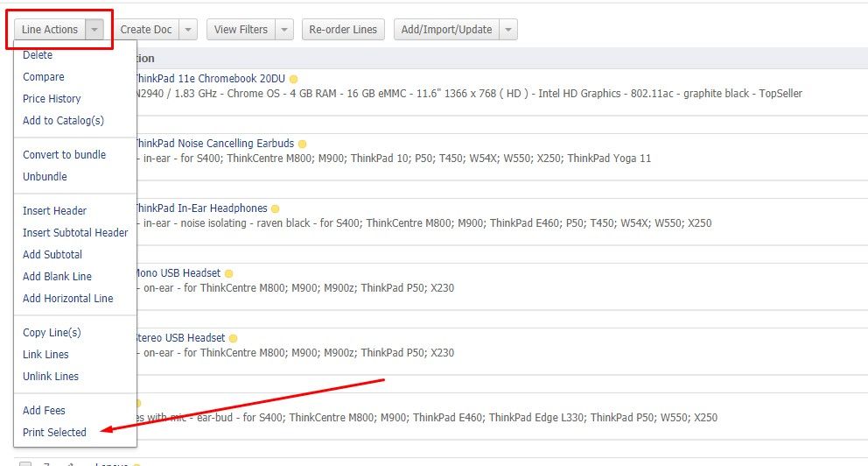Screen dimensions: 868x466
Task: Click yellow status dot after Stereo USB Headset
Action: click(x=233, y=339)
